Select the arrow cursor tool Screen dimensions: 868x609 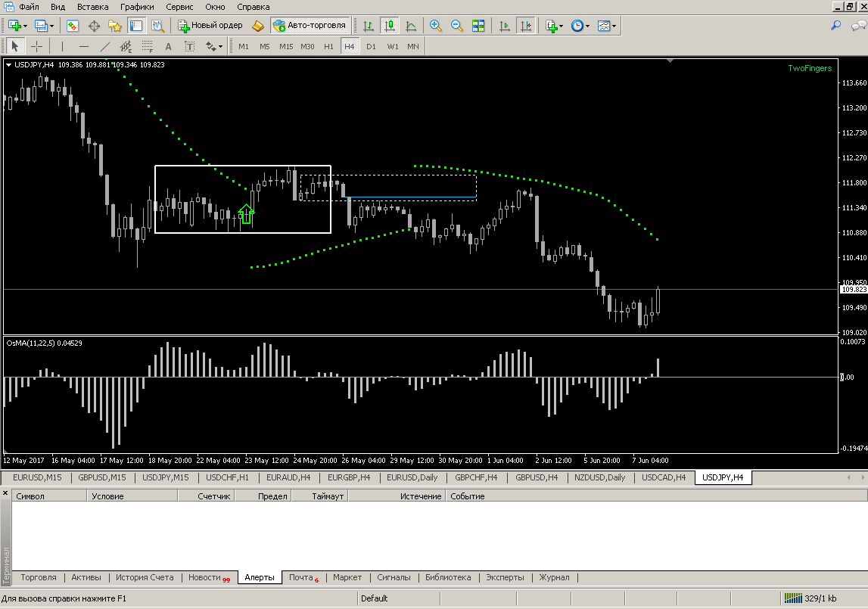pos(15,46)
